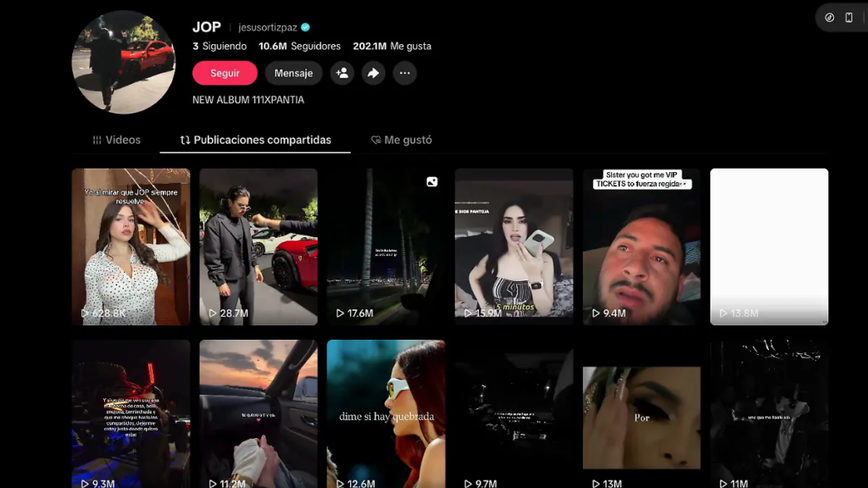Play the video with 628.6K views
Image resolution: width=868 pixels, height=488 pixels.
coord(131,246)
